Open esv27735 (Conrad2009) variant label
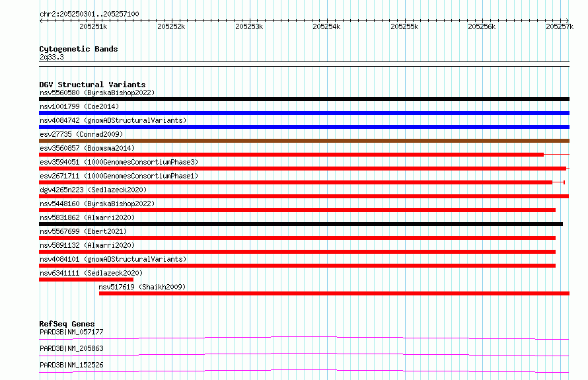 coord(81,134)
